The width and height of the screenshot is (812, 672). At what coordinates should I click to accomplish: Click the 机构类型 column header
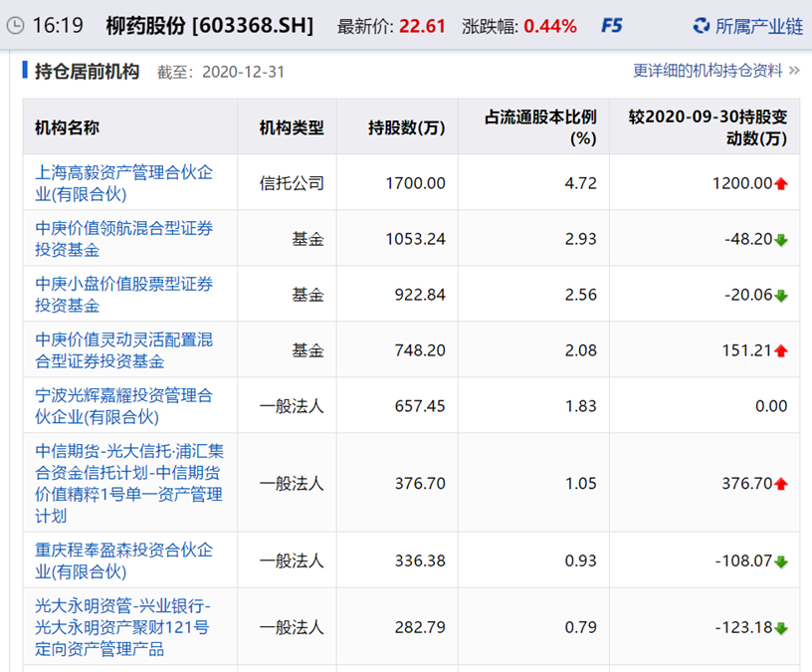click(x=292, y=127)
